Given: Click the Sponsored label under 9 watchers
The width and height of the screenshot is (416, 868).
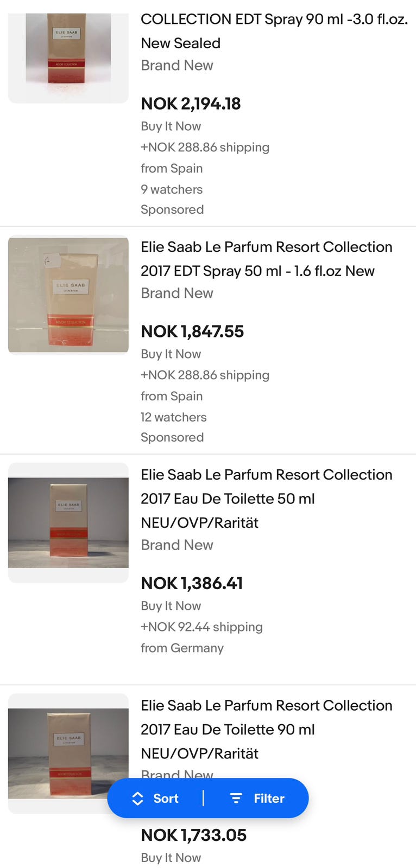Looking at the screenshot, I should pyautogui.click(x=172, y=209).
